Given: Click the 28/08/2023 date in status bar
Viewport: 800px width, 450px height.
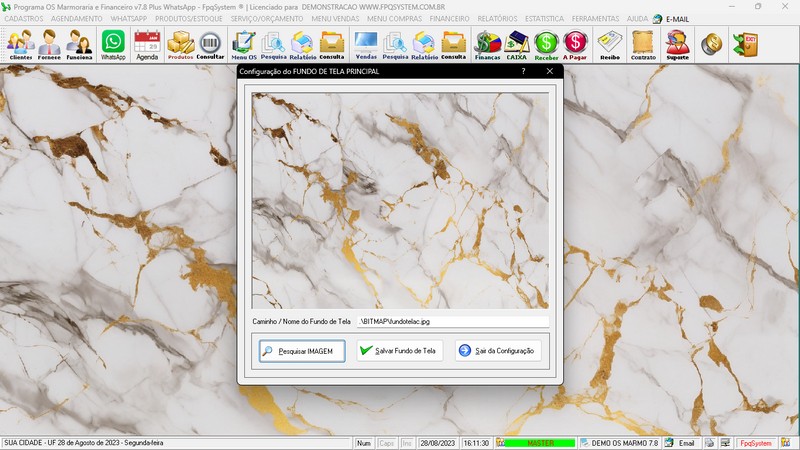Looking at the screenshot, I should pyautogui.click(x=437, y=443).
